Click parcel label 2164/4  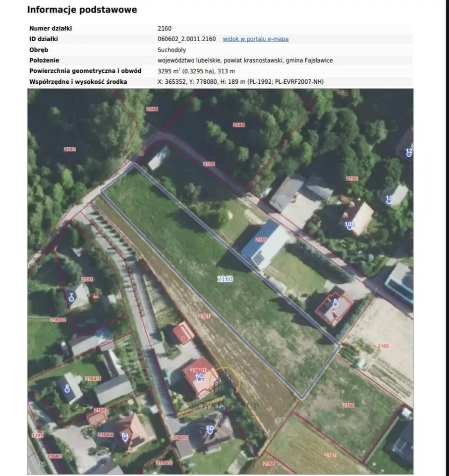click(x=105, y=435)
